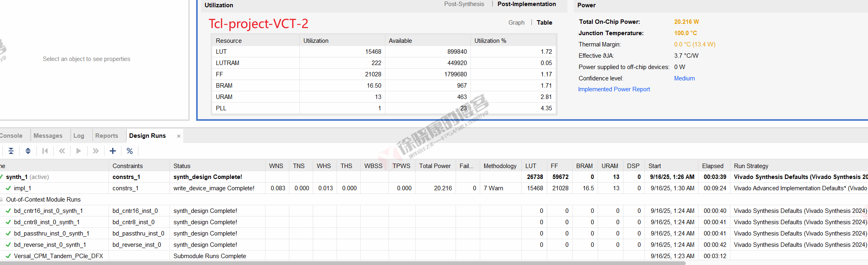Click the Launch next step double-arrow icon

pos(96,151)
